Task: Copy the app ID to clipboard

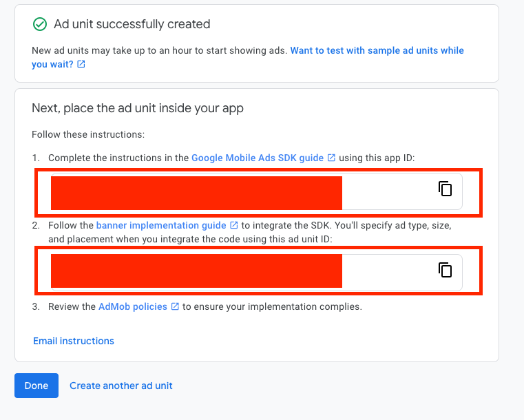Action: click(x=445, y=189)
